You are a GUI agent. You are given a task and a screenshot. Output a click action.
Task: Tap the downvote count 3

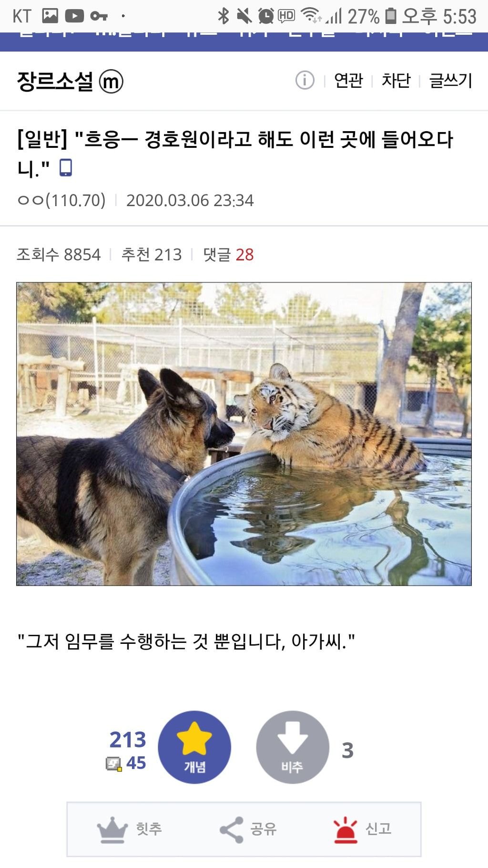[x=348, y=751]
